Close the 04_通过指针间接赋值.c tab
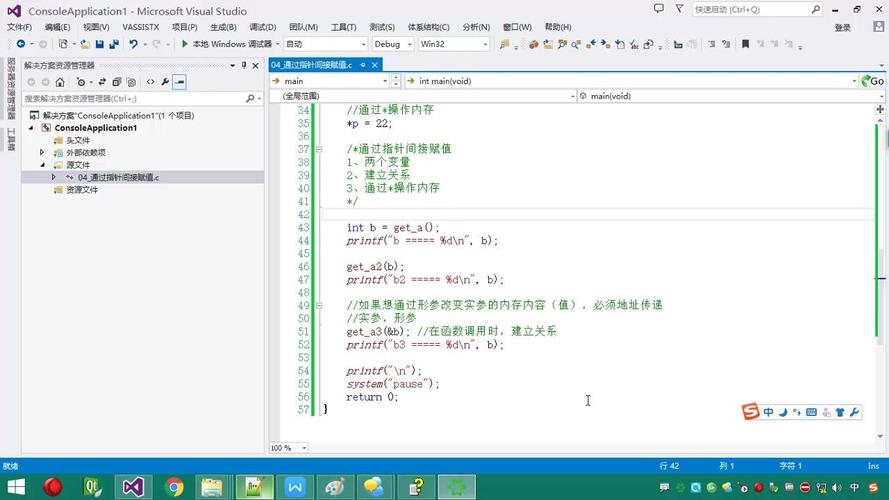Image resolution: width=889 pixels, height=500 pixels. (x=375, y=65)
